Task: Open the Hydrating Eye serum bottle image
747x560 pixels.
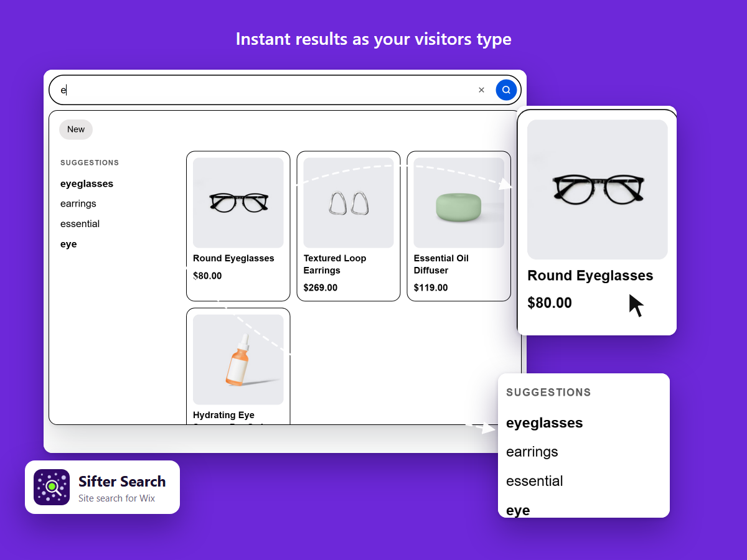Action: click(x=238, y=360)
